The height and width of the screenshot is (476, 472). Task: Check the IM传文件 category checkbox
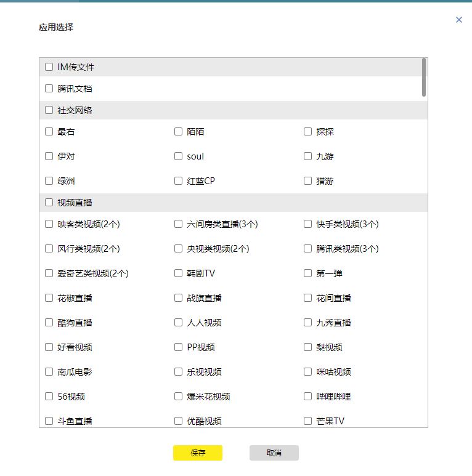(49, 67)
